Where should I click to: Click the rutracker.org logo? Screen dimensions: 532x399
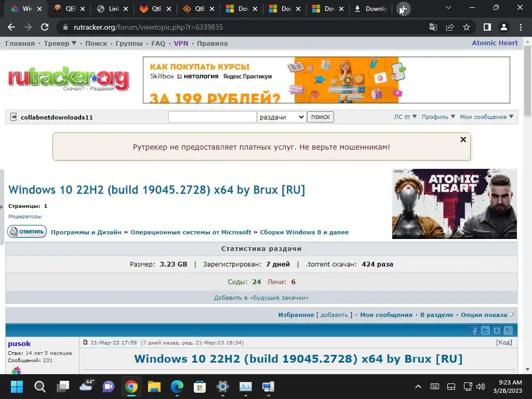pyautogui.click(x=69, y=79)
